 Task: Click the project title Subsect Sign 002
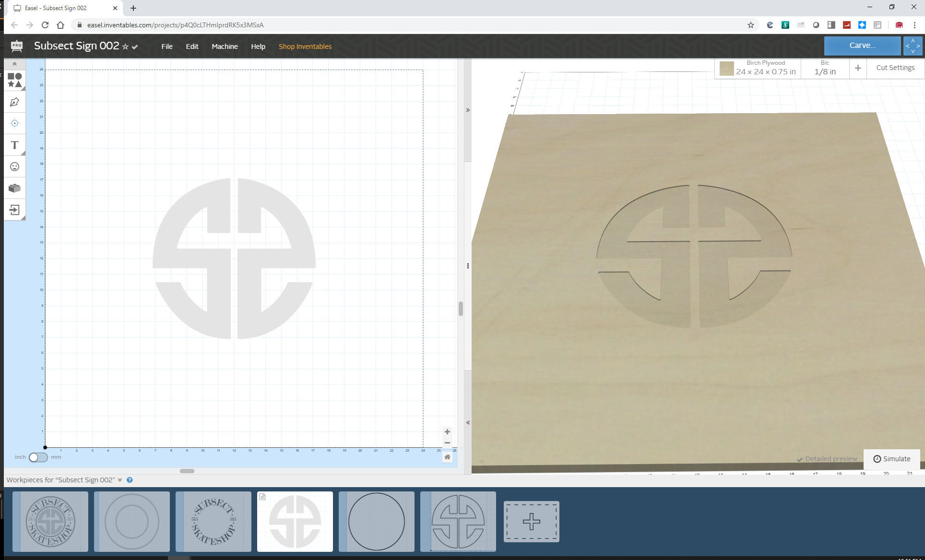click(76, 46)
